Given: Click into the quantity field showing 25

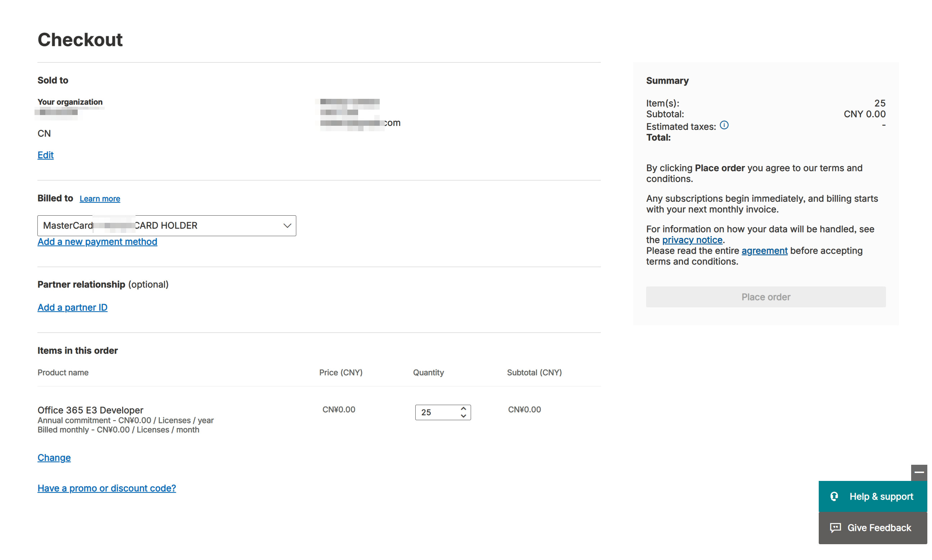Looking at the screenshot, I should tap(437, 412).
